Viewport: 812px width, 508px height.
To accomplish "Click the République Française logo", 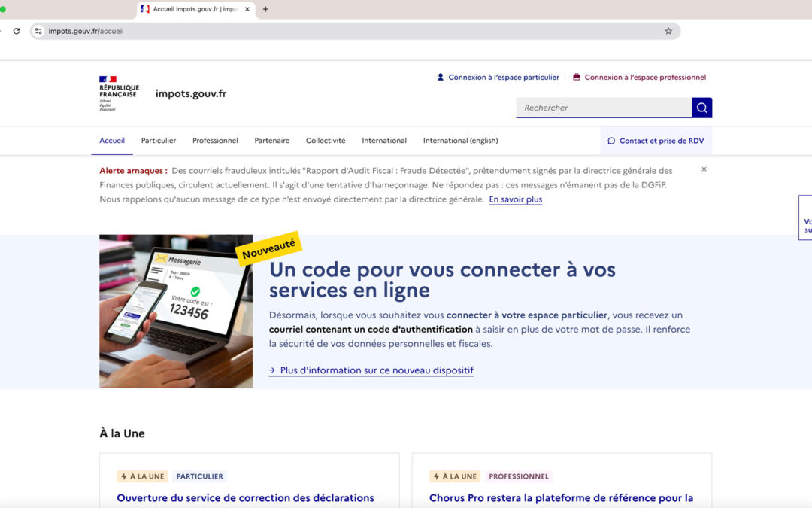I will 119,93.
